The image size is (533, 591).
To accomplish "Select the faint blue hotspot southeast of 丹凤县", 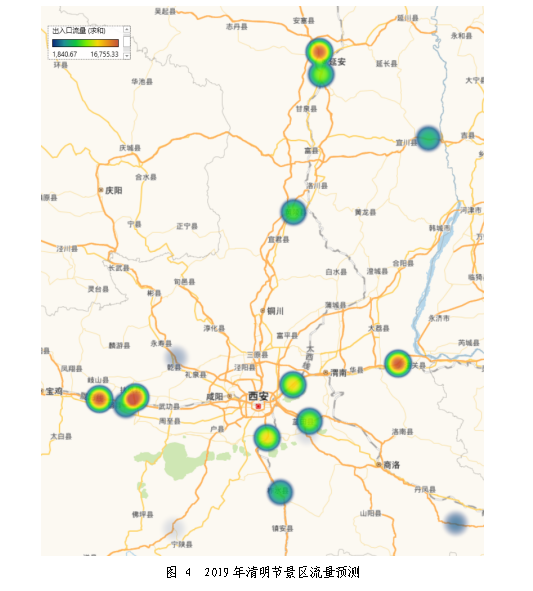I will [456, 523].
